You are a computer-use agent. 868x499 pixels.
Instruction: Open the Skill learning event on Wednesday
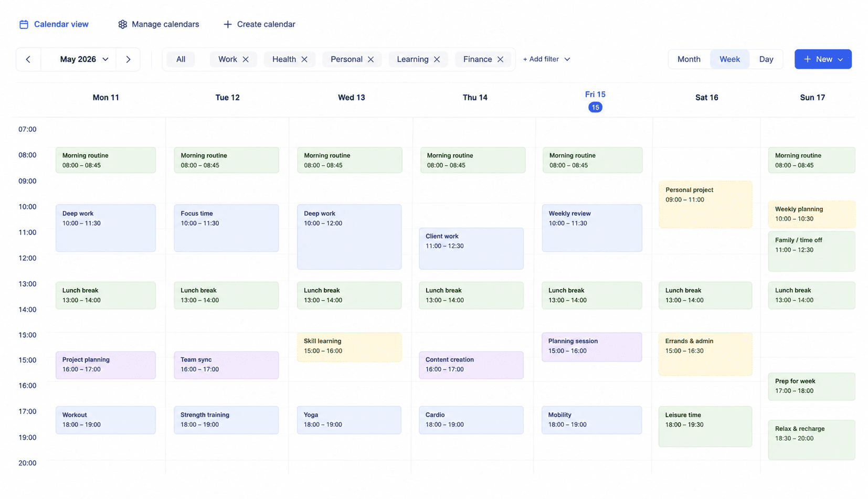[350, 347]
